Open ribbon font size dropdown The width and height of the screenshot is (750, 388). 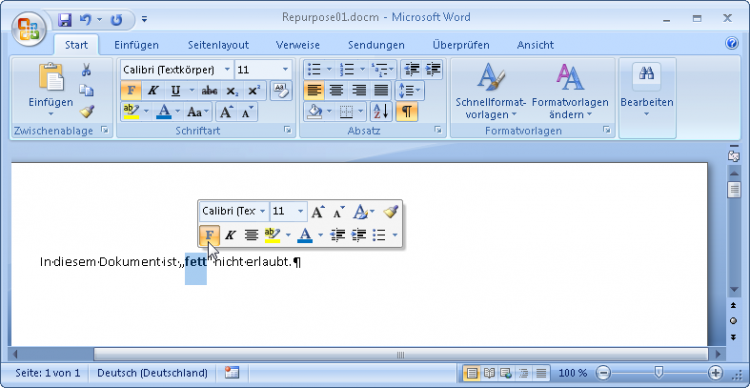click(286, 70)
